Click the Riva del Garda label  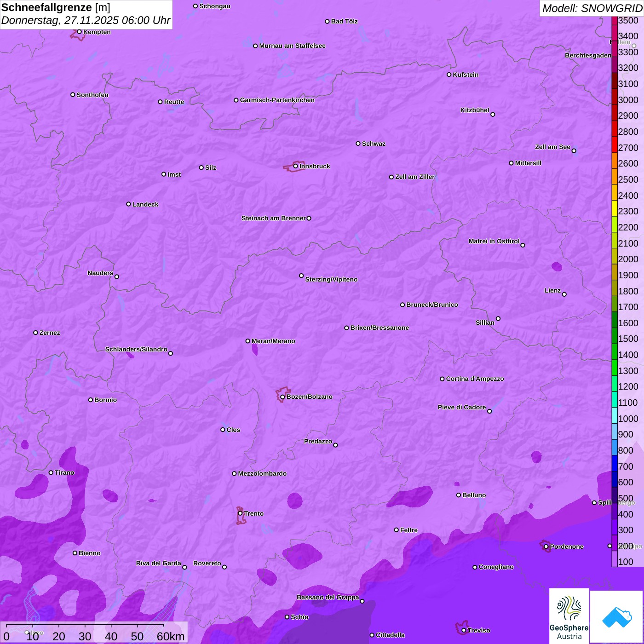pyautogui.click(x=159, y=563)
